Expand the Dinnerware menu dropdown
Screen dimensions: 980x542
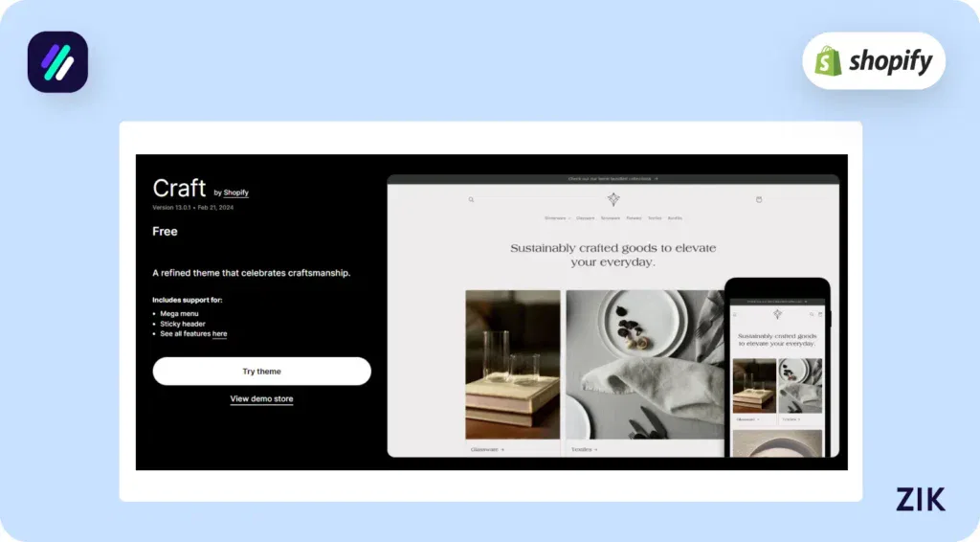(557, 218)
